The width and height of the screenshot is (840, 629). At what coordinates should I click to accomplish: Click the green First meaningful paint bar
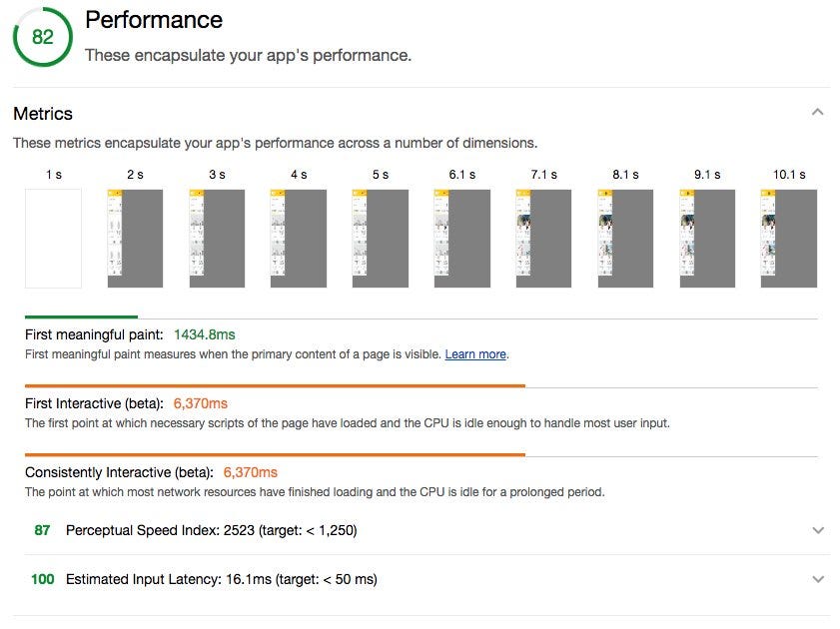pyautogui.click(x=81, y=317)
